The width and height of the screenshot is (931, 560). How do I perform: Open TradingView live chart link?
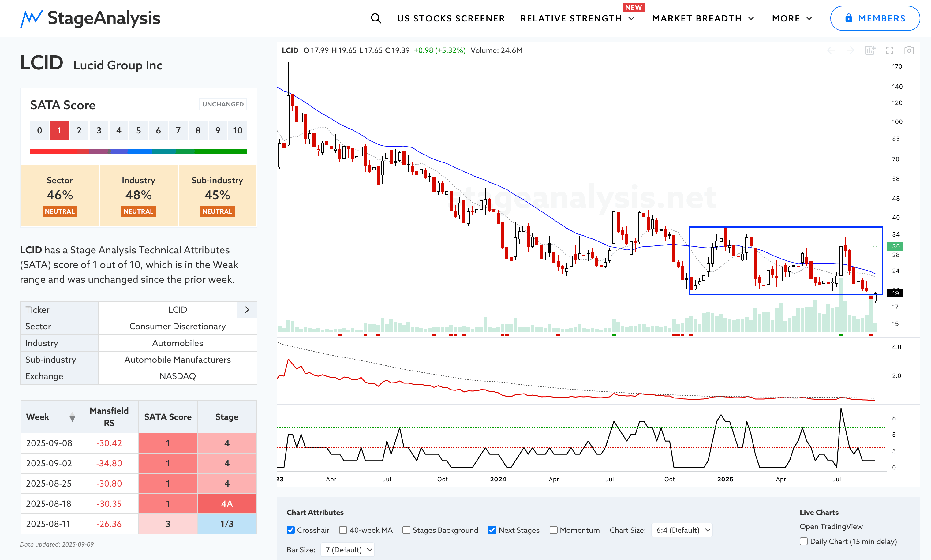831,526
